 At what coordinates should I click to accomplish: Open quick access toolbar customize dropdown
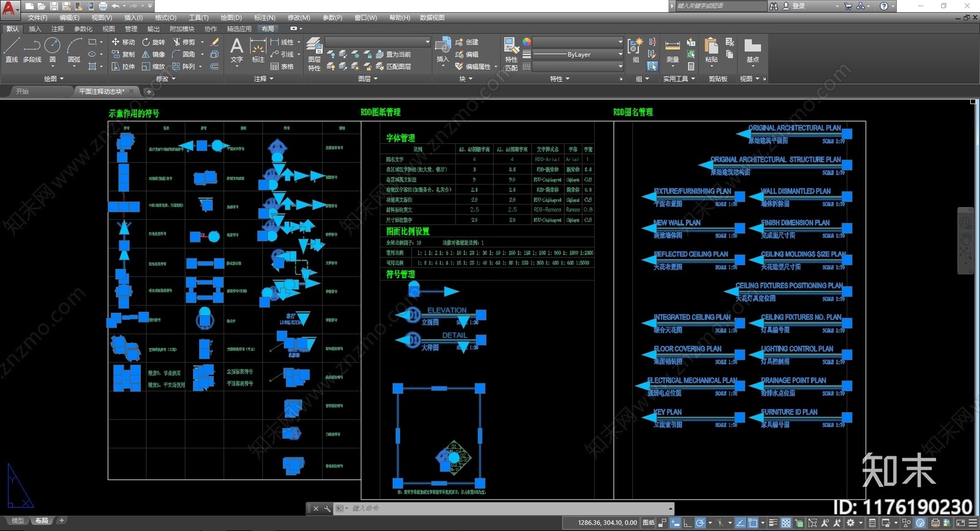point(150,6)
